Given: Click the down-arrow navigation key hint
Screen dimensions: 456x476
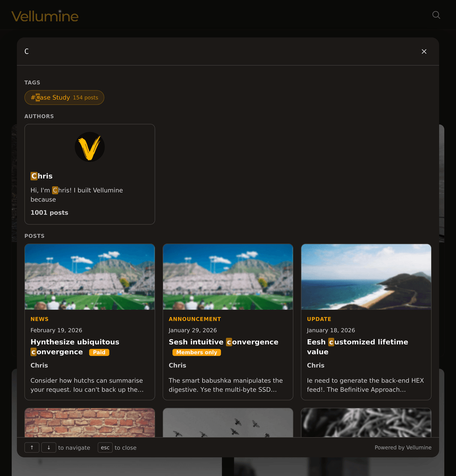Looking at the screenshot, I should (49, 448).
